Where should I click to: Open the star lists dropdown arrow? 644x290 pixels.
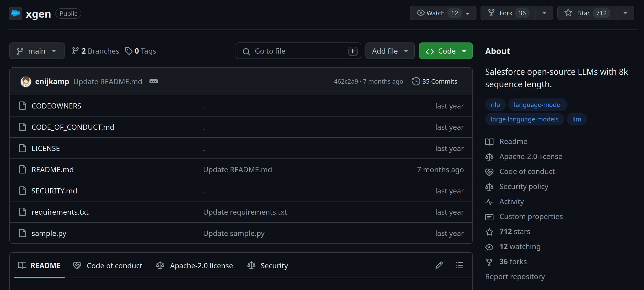pos(625,13)
